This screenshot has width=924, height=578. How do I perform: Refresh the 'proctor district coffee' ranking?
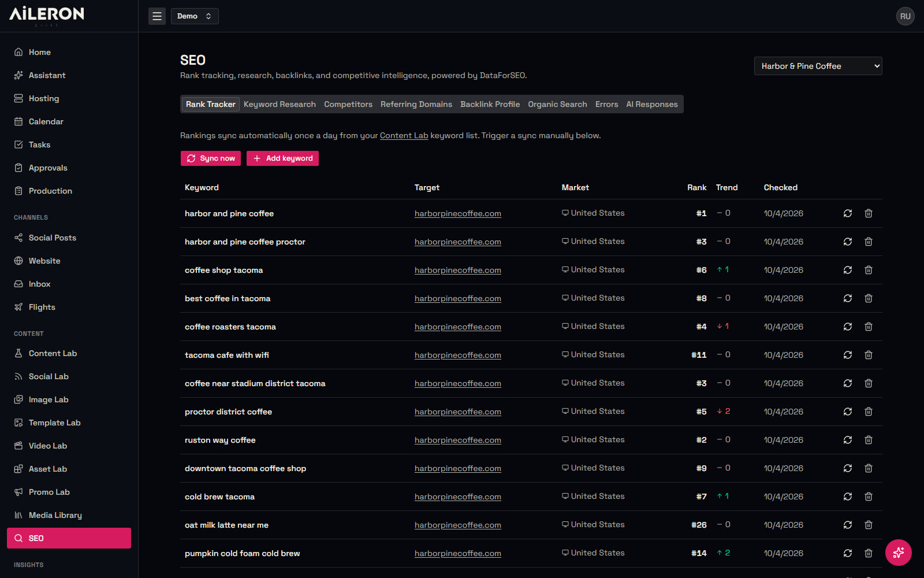[848, 412]
